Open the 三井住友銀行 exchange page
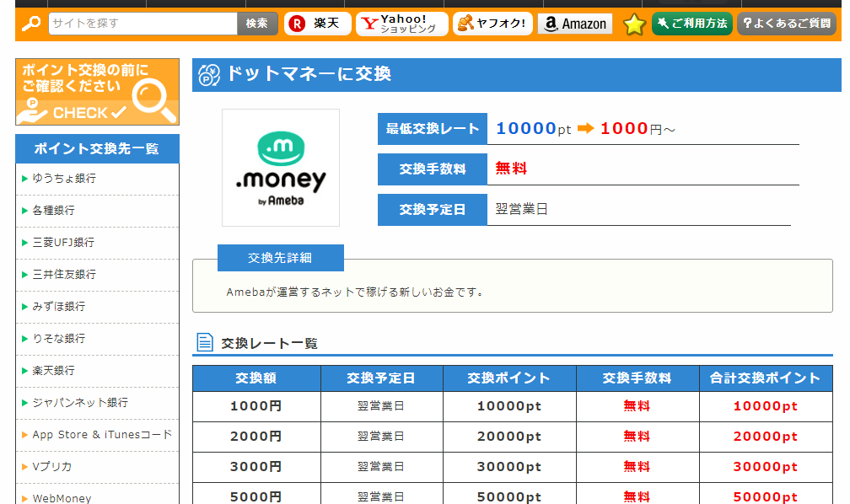Screen dimensions: 850x504 coord(64,275)
